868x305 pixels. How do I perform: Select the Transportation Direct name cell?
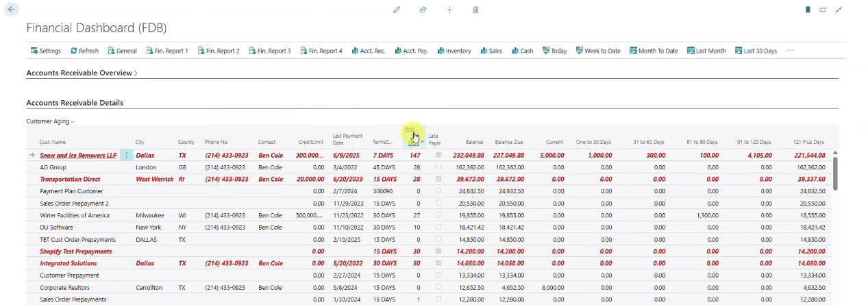click(x=70, y=180)
